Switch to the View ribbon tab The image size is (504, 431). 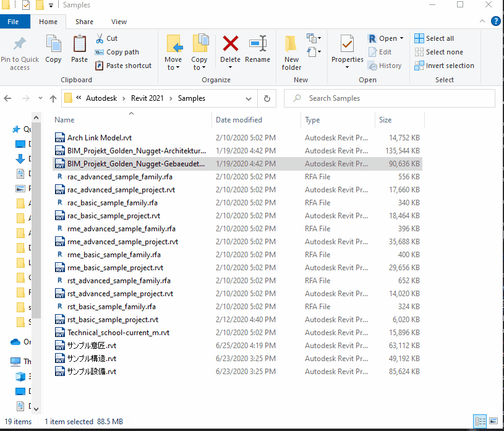point(119,22)
